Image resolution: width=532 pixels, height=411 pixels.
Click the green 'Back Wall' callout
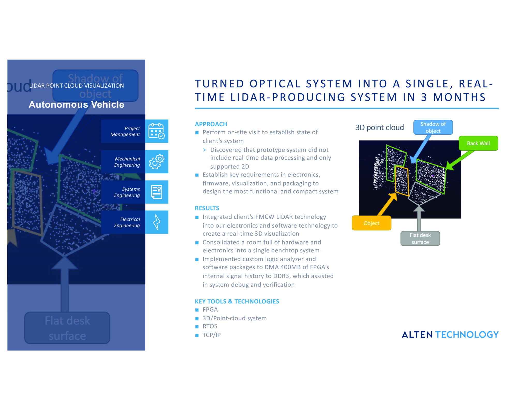[x=478, y=143]
